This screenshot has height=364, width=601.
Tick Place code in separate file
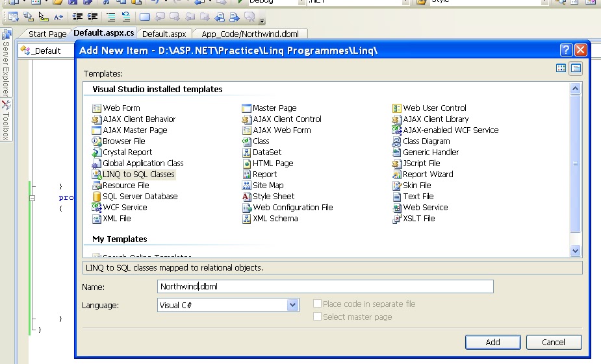point(317,304)
